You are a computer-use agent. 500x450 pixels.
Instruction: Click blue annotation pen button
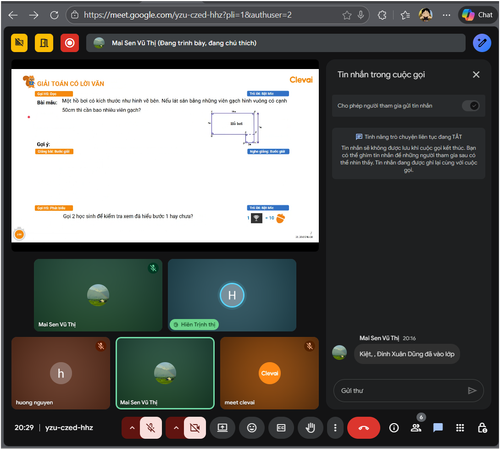point(482,43)
